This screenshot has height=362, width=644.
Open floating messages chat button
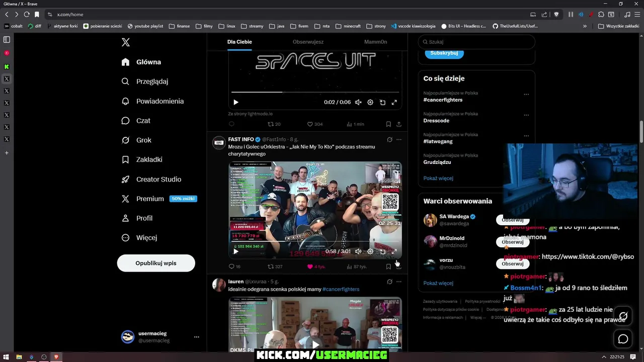pyautogui.click(x=623, y=339)
